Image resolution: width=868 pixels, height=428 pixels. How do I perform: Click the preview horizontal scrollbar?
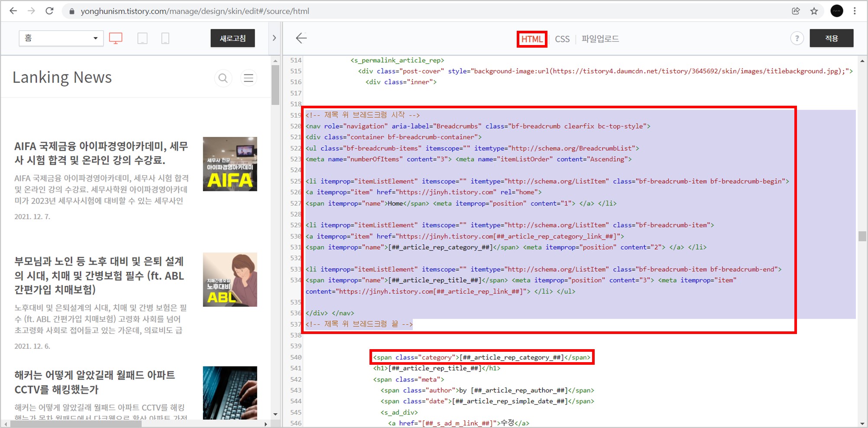[x=76, y=424]
